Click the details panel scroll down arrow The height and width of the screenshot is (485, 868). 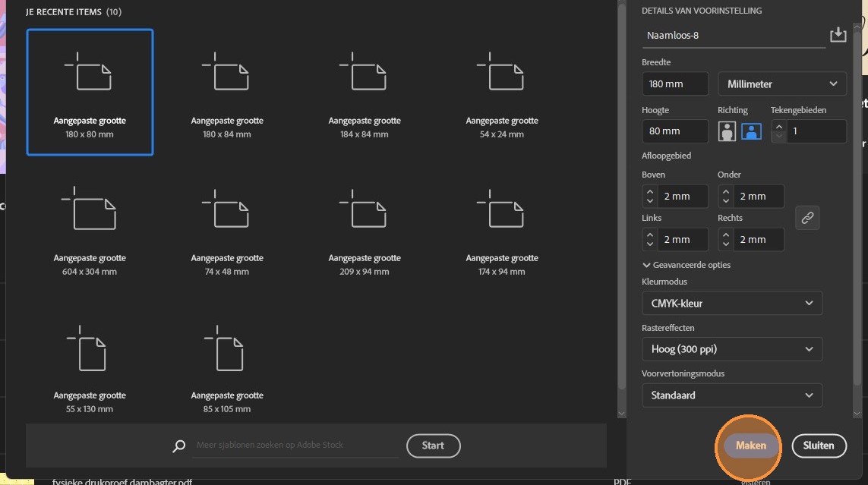point(857,413)
